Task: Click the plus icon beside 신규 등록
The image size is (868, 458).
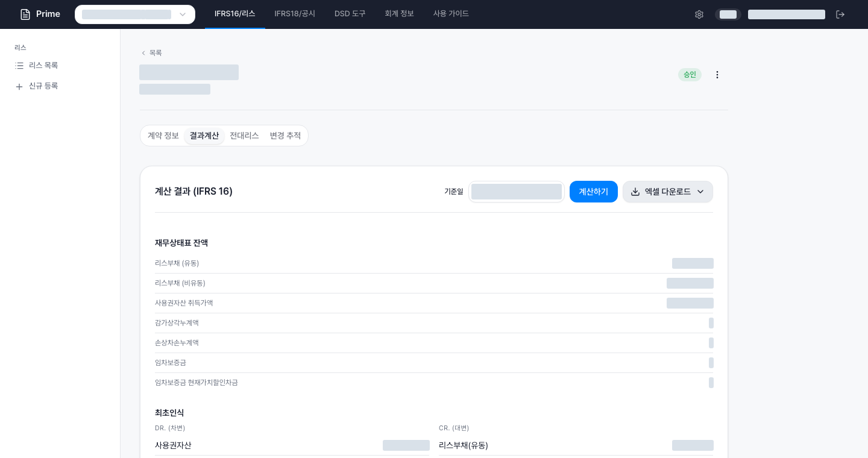Action: click(x=19, y=86)
